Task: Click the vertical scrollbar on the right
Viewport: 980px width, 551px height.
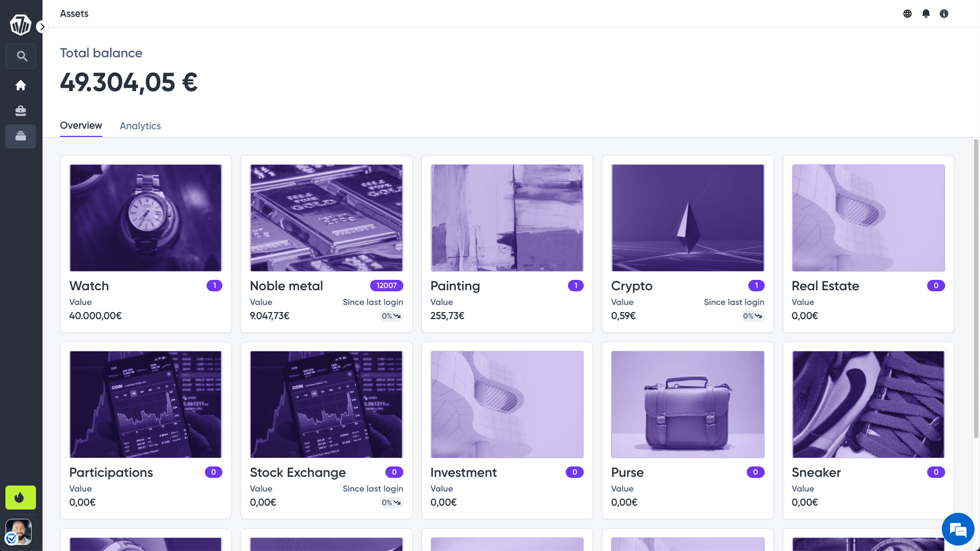Action: 976,288
